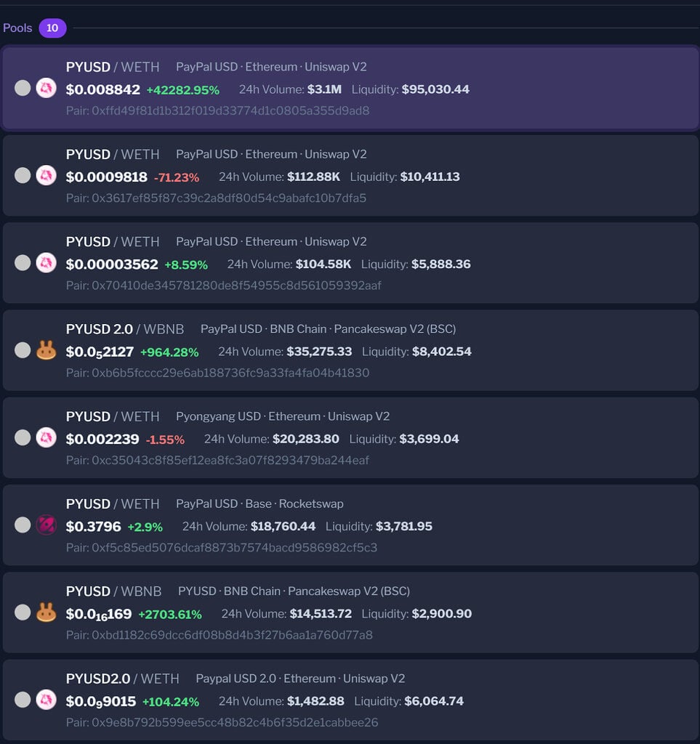
Task: Click Pancakeswap bunny icon for PYUSD 2.0 / WBNB
Action: pos(46,350)
